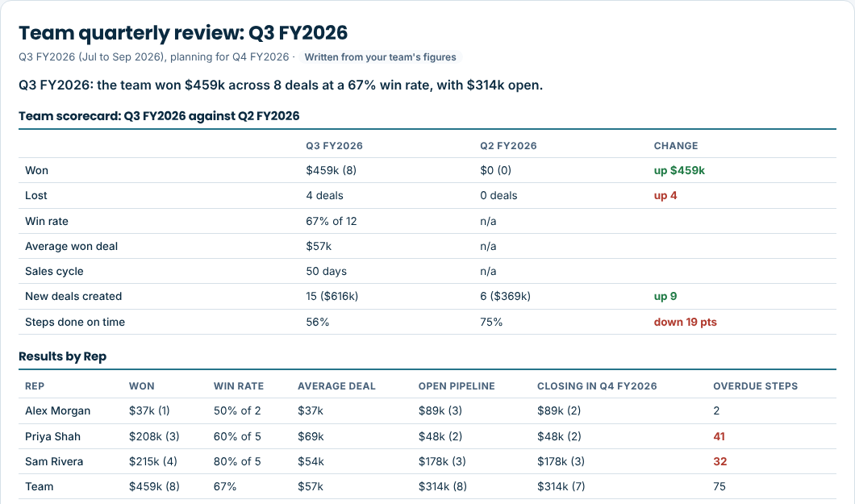This screenshot has height=504, width=855.
Task: Click the "Results by Rep" section heading
Action: coord(63,356)
